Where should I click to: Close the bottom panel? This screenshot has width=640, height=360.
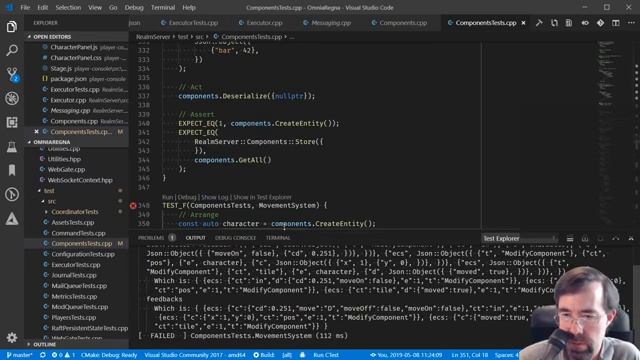(x=631, y=238)
